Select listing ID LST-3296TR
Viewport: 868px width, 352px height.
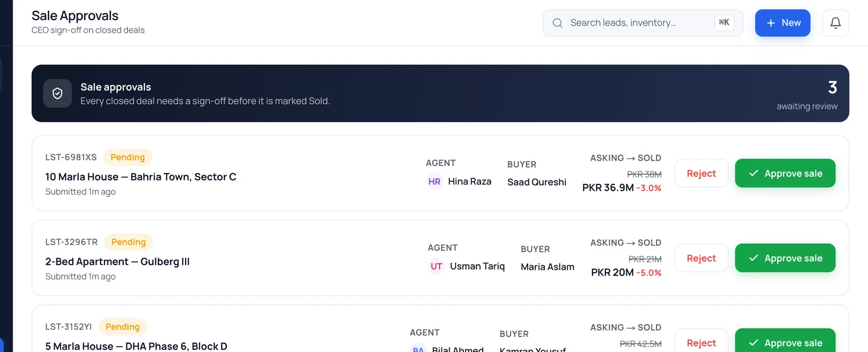(x=72, y=242)
